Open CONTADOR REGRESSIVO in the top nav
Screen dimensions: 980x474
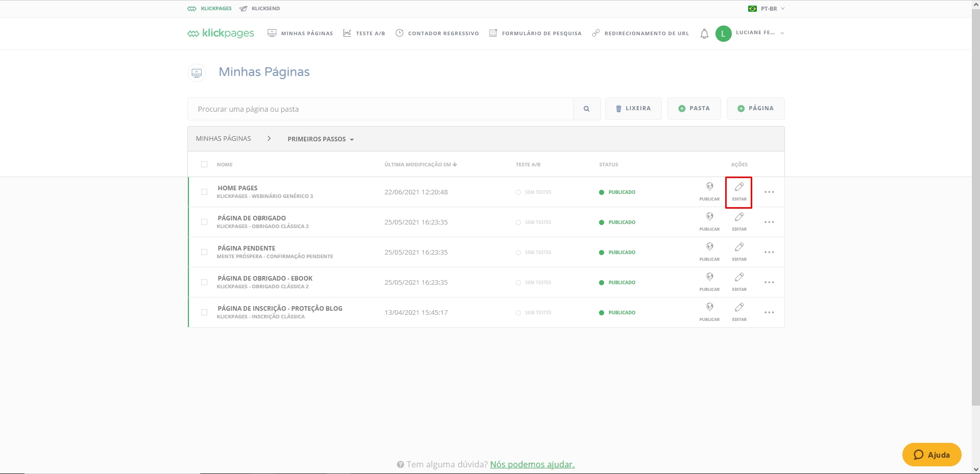(437, 33)
